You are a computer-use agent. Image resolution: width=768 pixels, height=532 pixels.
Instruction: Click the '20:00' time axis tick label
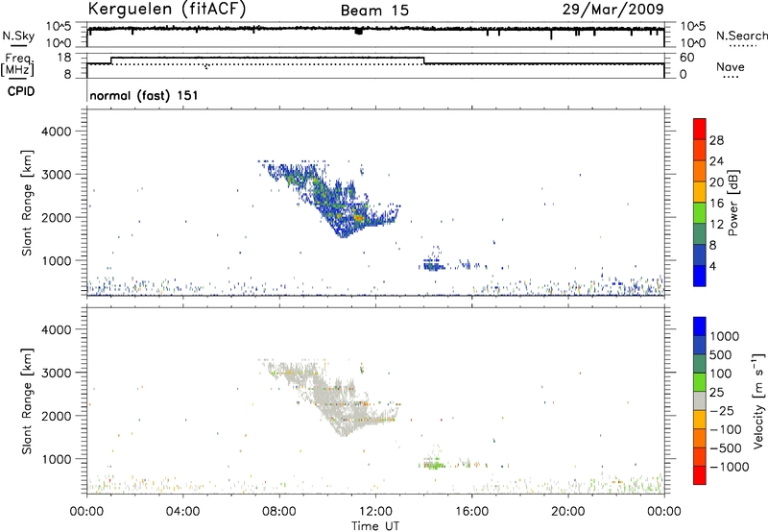click(x=567, y=512)
